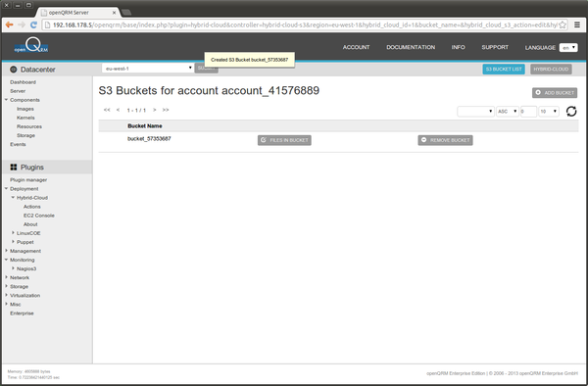
Task: Open Kernels under Components
Action: point(25,118)
